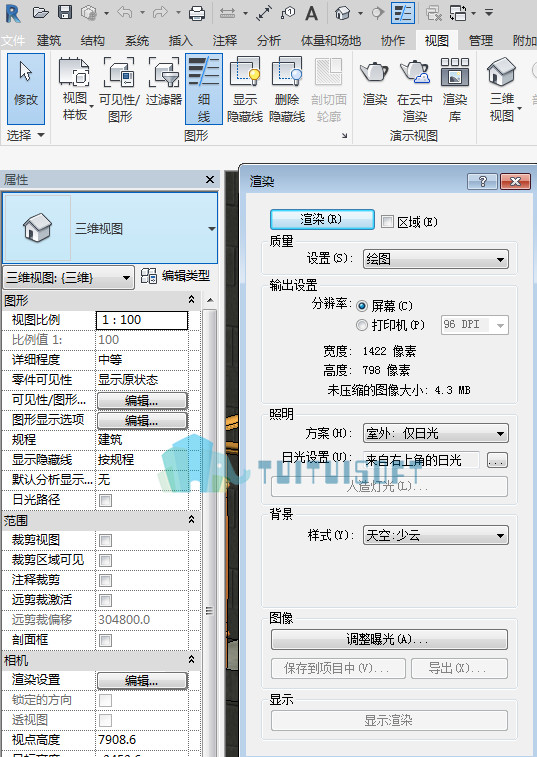
Task: Save the project with the floppy disk icon
Action: (x=65, y=13)
